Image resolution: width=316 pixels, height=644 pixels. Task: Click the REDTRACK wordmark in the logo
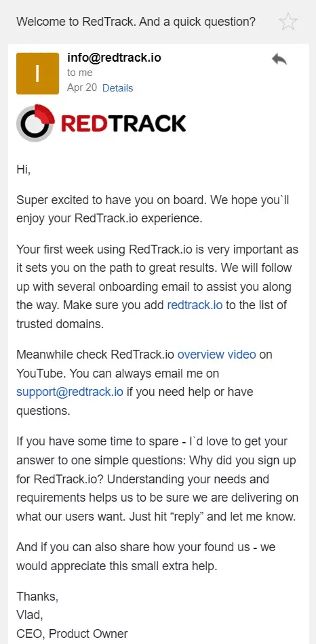123,123
